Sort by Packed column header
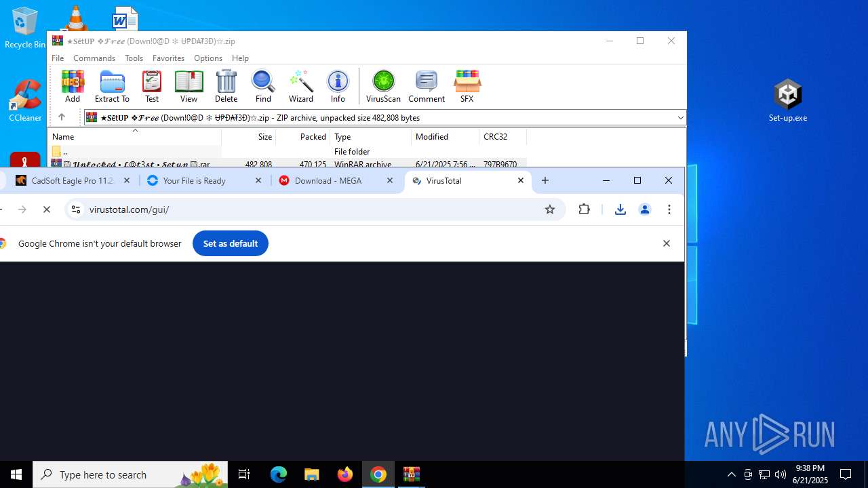868x488 pixels. (303, 137)
